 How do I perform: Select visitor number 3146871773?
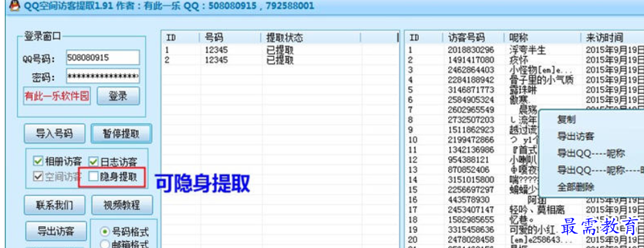[471, 90]
